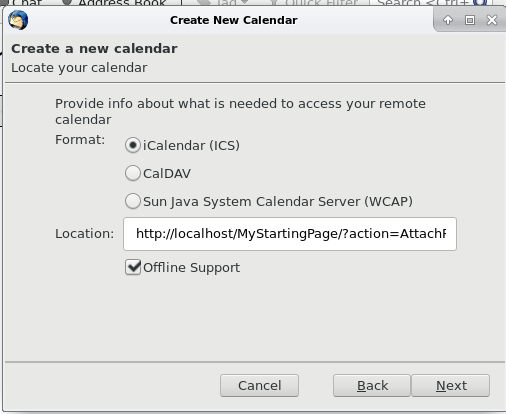The width and height of the screenshot is (506, 414).
Task: Cancel the calendar creation wizard
Action: [259, 386]
